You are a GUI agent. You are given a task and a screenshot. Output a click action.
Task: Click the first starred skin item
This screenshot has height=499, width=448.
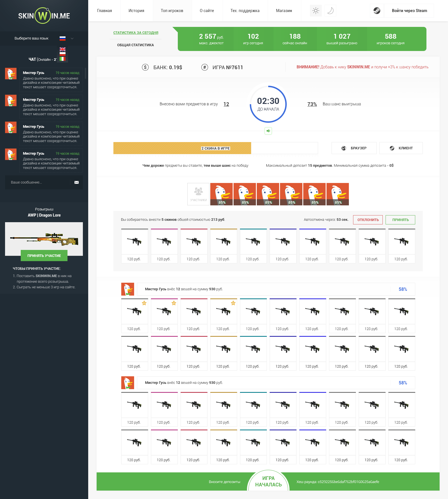[x=135, y=316]
